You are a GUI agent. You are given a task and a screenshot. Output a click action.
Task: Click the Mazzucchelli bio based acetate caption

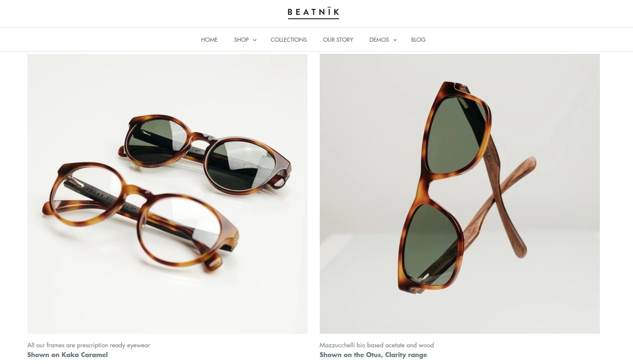click(x=377, y=345)
